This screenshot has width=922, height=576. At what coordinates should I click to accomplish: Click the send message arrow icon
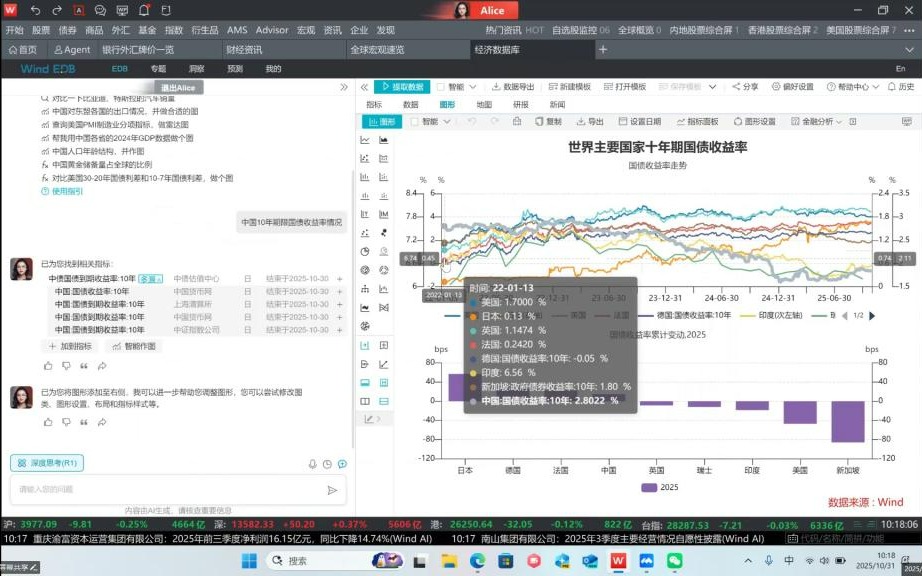click(332, 490)
